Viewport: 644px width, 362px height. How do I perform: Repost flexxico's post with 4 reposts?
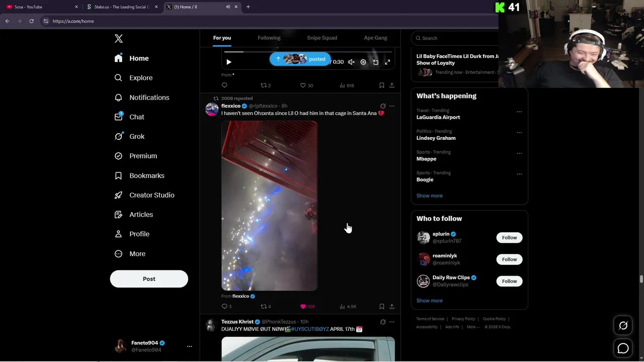point(266,306)
